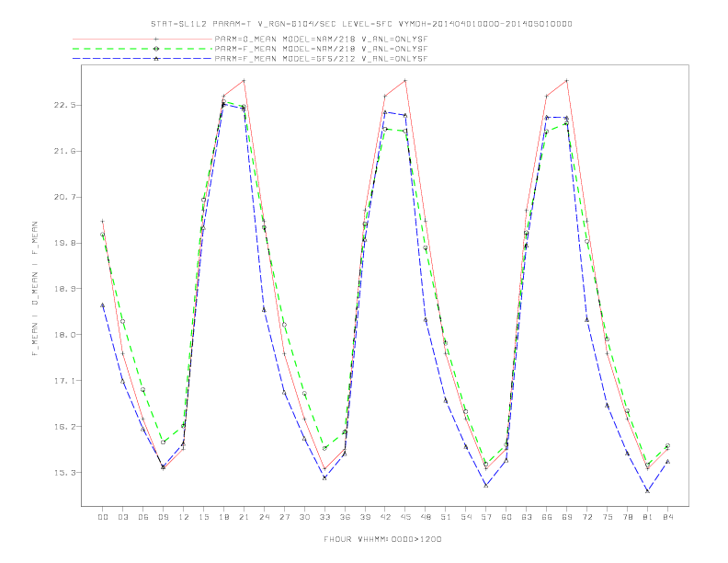Click blue triangle marker at hour 81 minimum
The height and width of the screenshot is (563, 728).
click(648, 491)
